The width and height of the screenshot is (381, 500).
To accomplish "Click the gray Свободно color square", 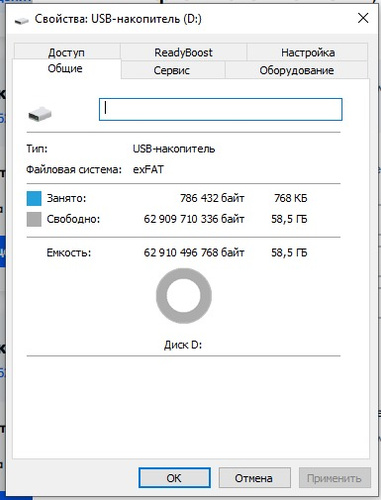I will [34, 219].
